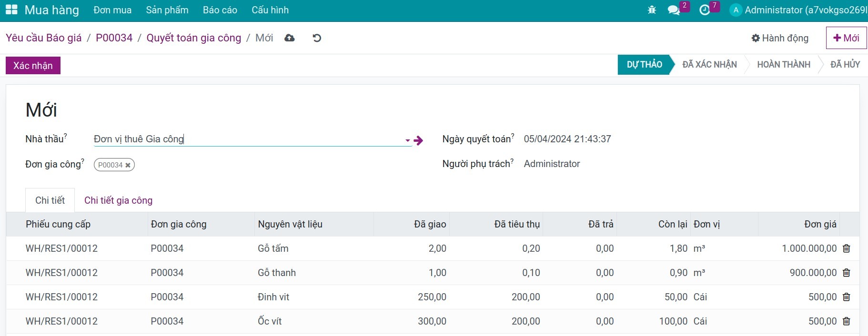The height and width of the screenshot is (336, 868).
Task: Delete the Ốc vít row
Action: point(847,321)
